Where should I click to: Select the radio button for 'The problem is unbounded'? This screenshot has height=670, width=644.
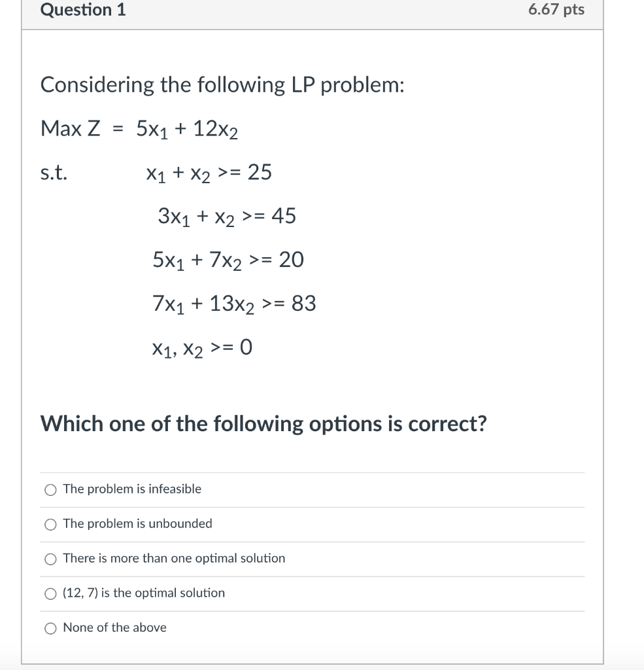(50, 523)
